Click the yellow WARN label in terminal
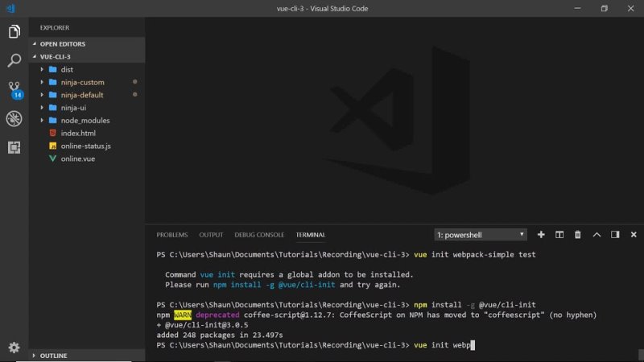Screen dimensions: 644x362 pos(183,315)
